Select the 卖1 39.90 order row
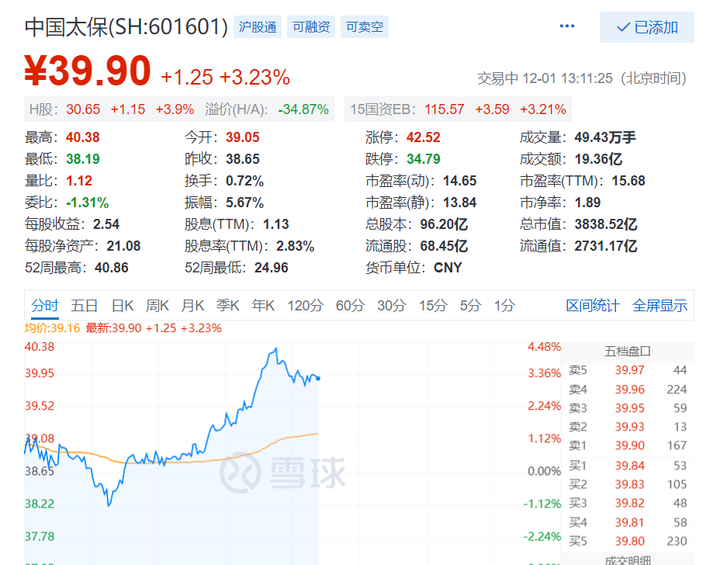Viewport: 720px width, 565px height. coord(628,446)
